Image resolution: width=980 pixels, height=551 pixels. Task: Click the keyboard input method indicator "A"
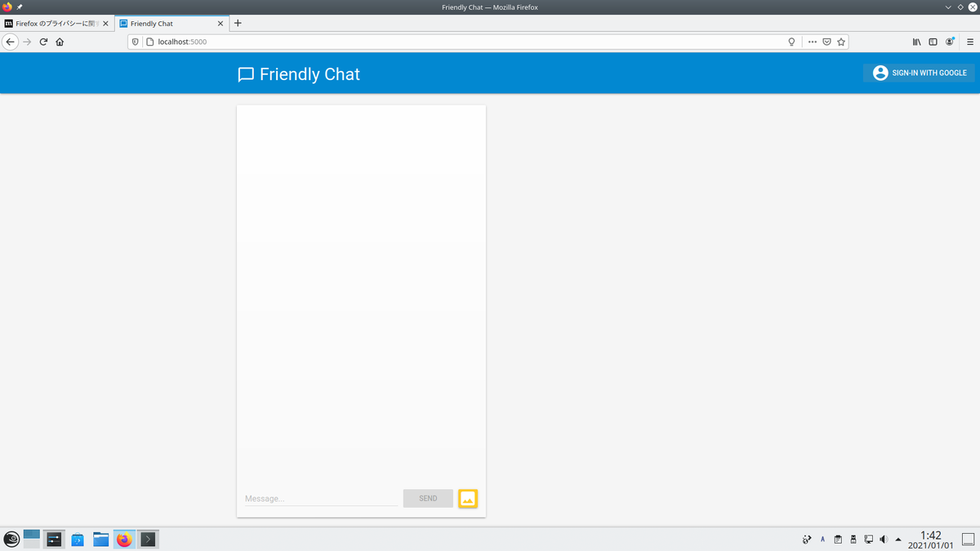point(822,539)
